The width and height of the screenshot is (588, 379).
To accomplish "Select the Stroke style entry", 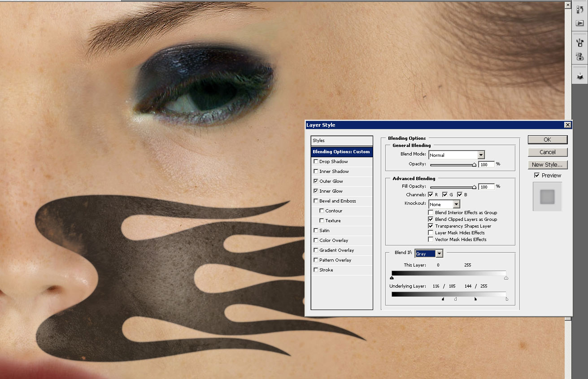I will 326,270.
